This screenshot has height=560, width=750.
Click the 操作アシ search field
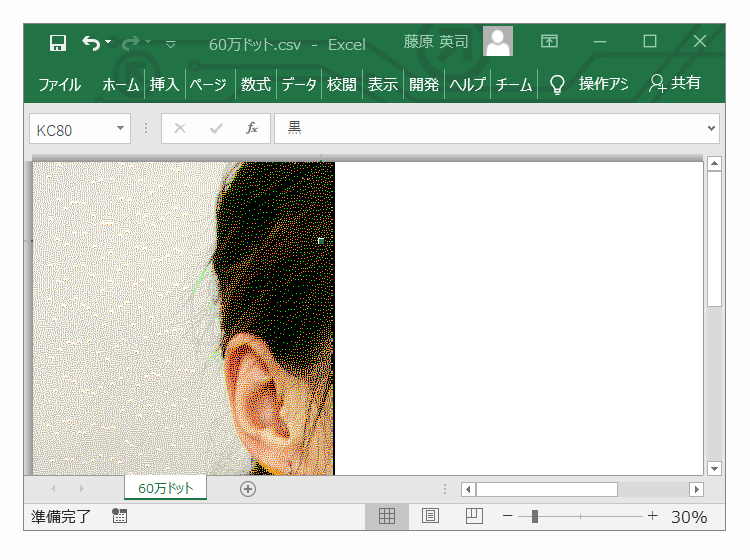coord(603,84)
